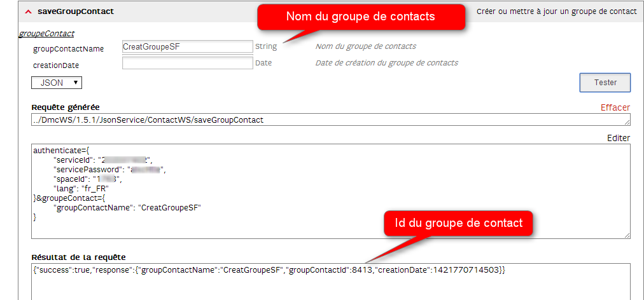Viewport: 644px width, 300px height.
Task: Click the groupContactName label
Action: coord(68,49)
